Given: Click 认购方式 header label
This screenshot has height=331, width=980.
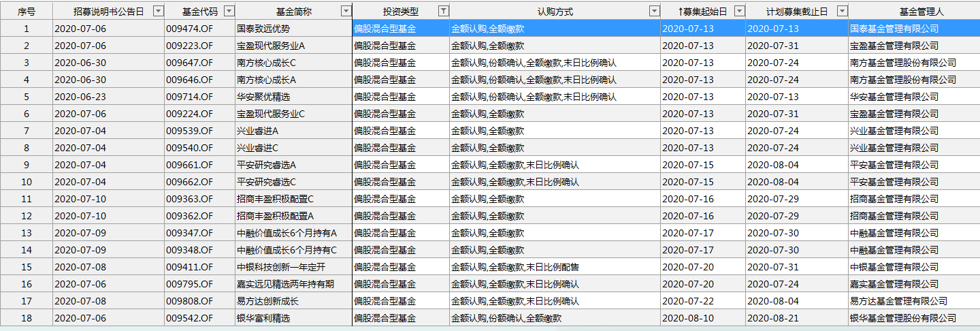Looking at the screenshot, I should (x=555, y=12).
